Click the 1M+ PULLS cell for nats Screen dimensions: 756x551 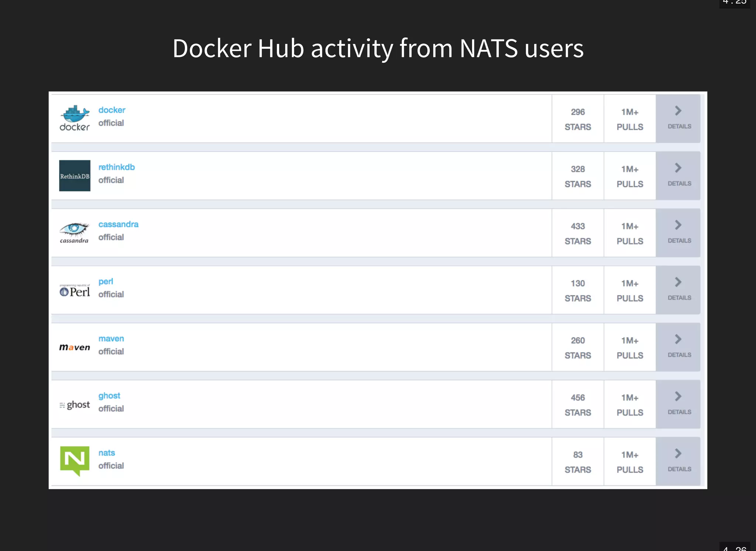click(x=630, y=462)
